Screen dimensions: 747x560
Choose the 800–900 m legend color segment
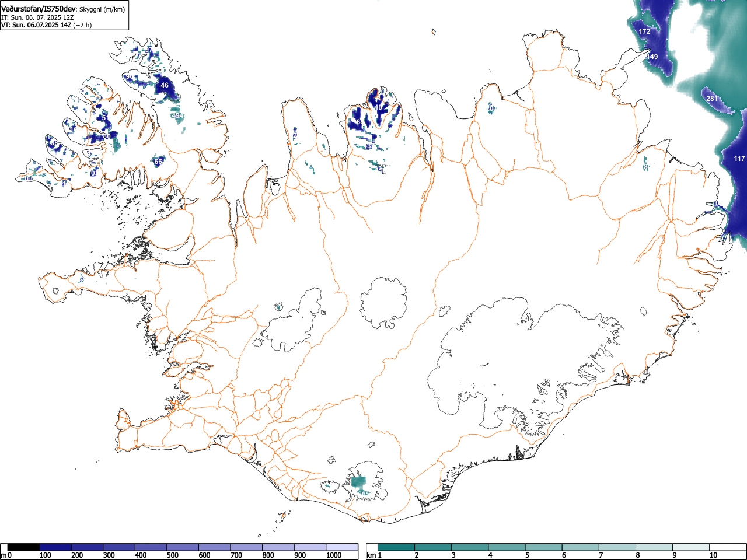[278, 547]
